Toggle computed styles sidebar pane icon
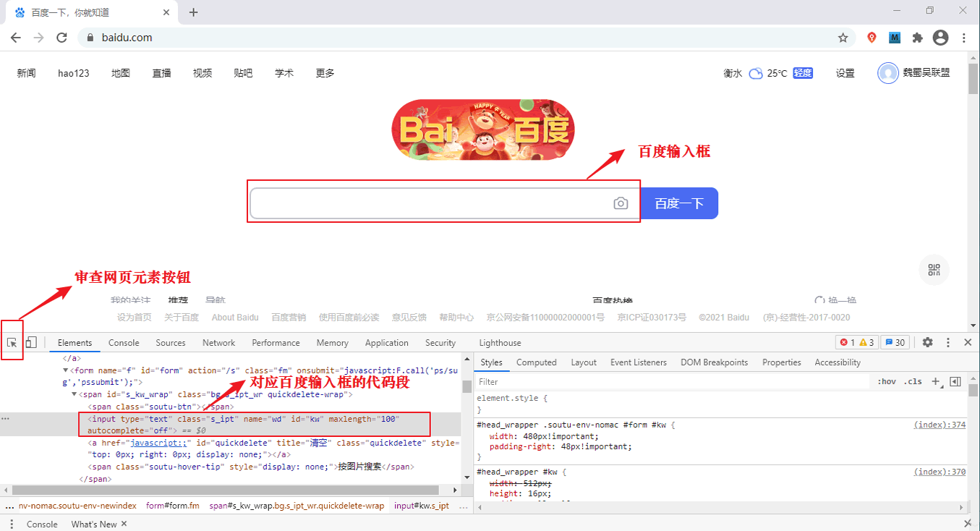The height and width of the screenshot is (531, 980). click(x=955, y=381)
